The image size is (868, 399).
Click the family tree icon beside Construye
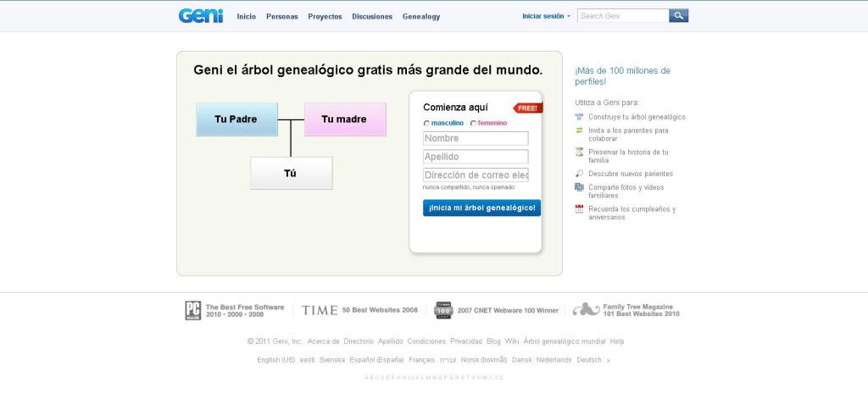(x=579, y=117)
